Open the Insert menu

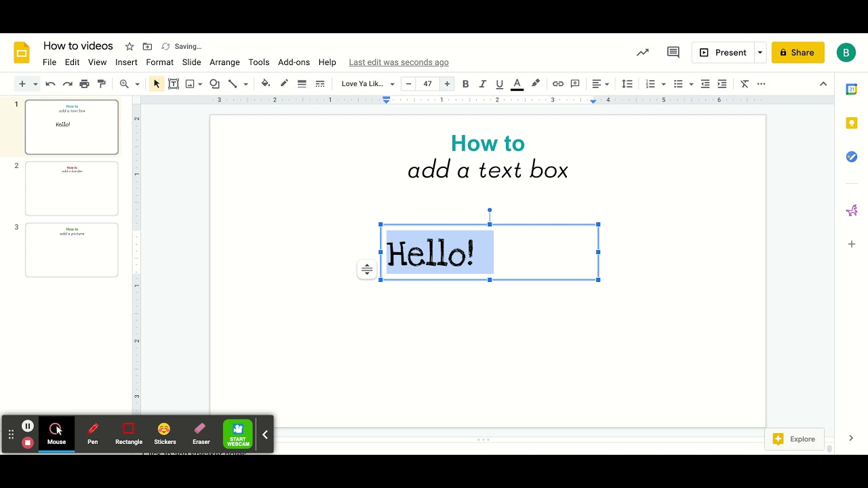[x=126, y=62]
